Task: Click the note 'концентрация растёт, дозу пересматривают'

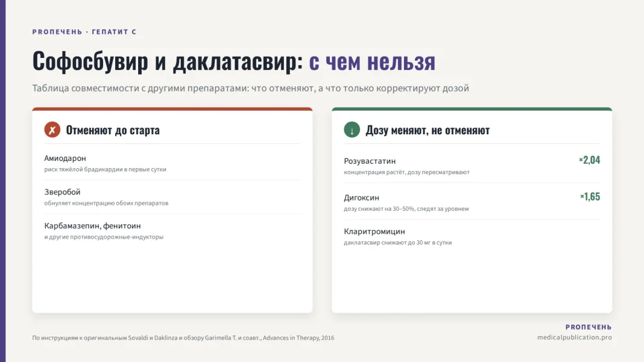Action: coord(406,172)
